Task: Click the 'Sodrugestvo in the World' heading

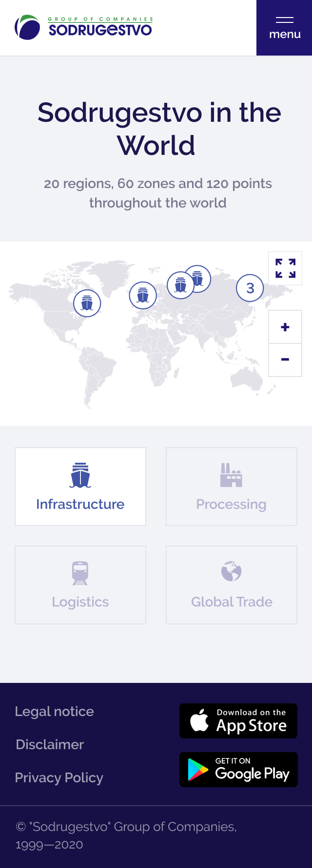Action: point(159,129)
